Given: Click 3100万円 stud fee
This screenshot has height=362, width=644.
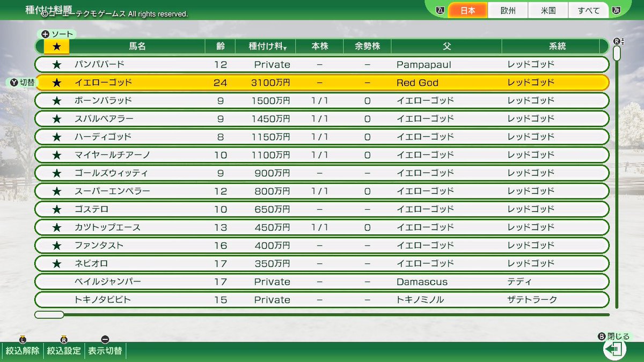Looking at the screenshot, I should click(270, 83).
